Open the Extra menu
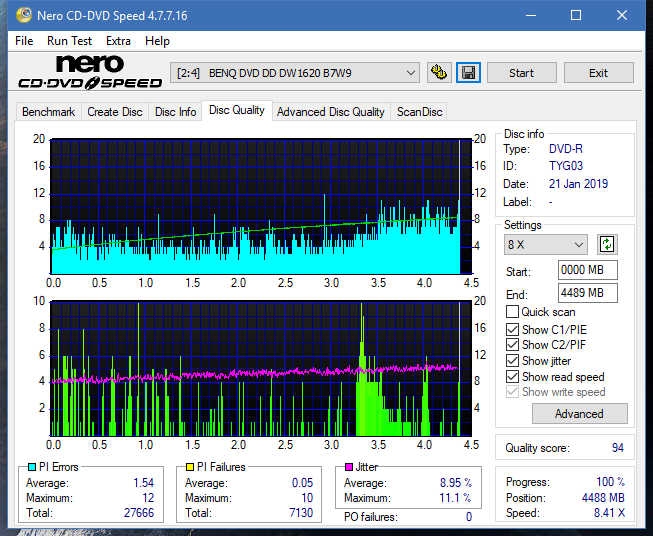The image size is (653, 536). tap(118, 41)
